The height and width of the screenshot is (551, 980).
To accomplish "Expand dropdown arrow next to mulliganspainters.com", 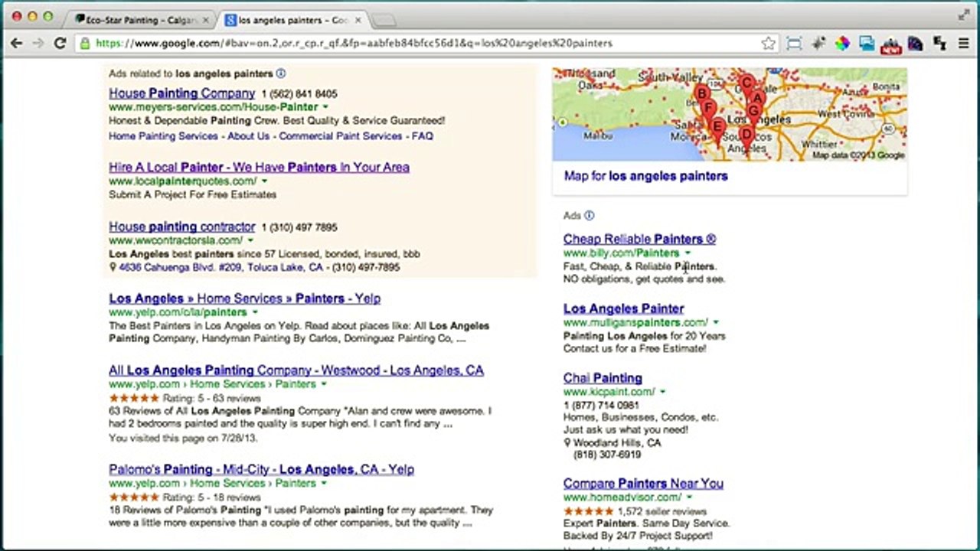I will coord(716,322).
